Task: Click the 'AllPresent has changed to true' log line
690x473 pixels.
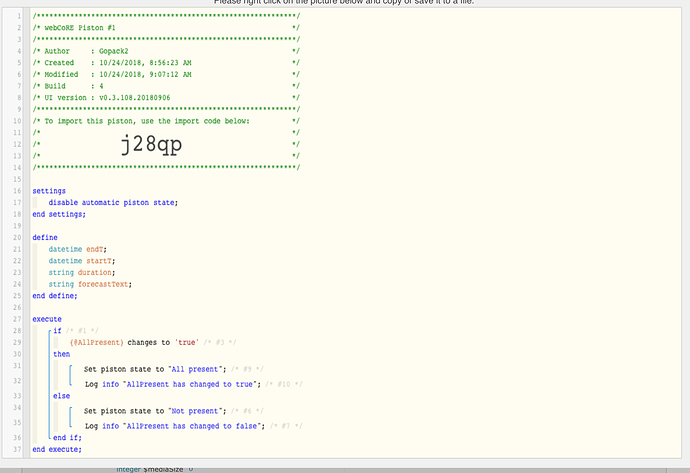Action: point(173,384)
